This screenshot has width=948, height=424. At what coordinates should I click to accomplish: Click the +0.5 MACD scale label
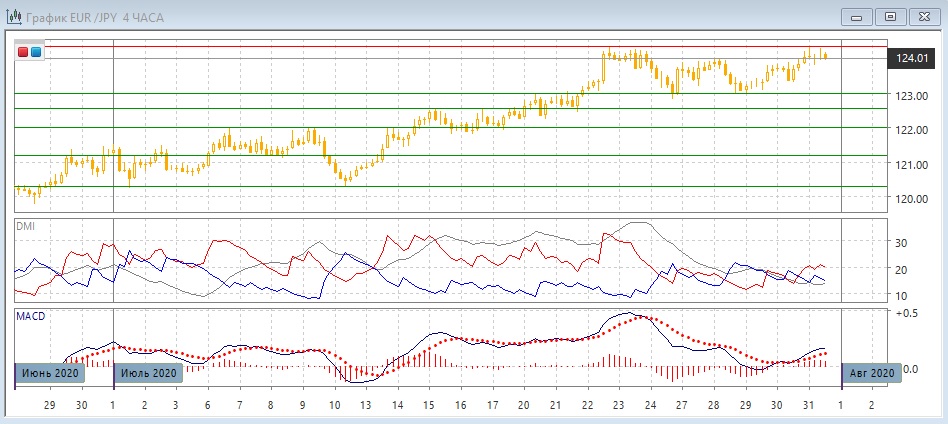pos(908,313)
